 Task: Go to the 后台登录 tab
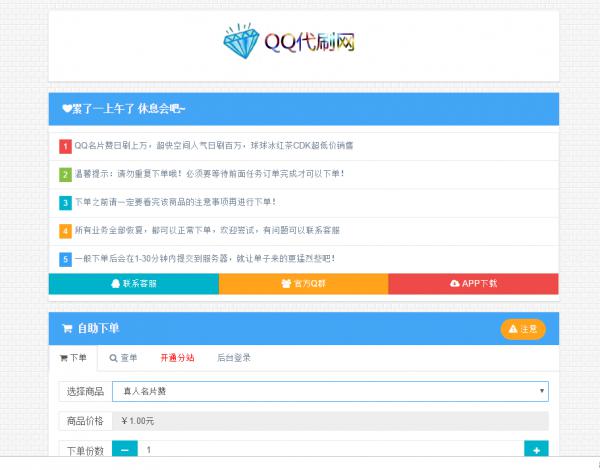point(234,358)
